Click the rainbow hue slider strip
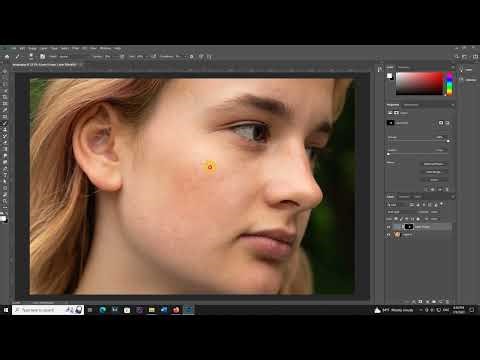 pyautogui.click(x=449, y=83)
